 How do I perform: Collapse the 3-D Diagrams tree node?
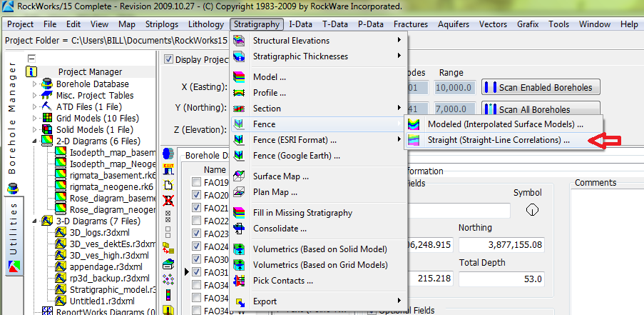pos(34,221)
